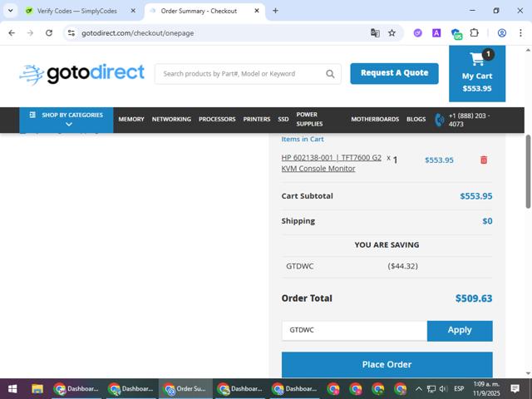Expand Shop By Categories dropdown

coord(66,120)
